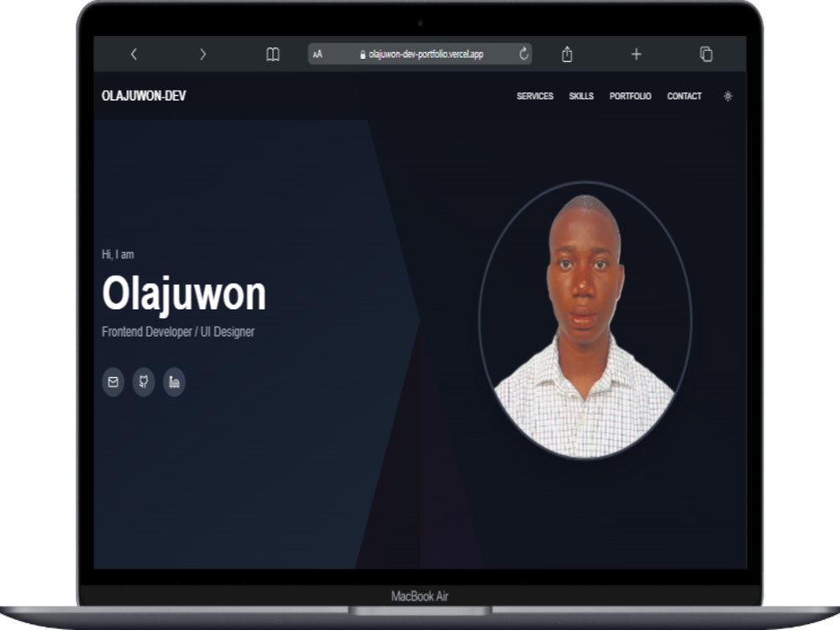Open the CONTACT nav link
The image size is (840, 630).
[684, 96]
